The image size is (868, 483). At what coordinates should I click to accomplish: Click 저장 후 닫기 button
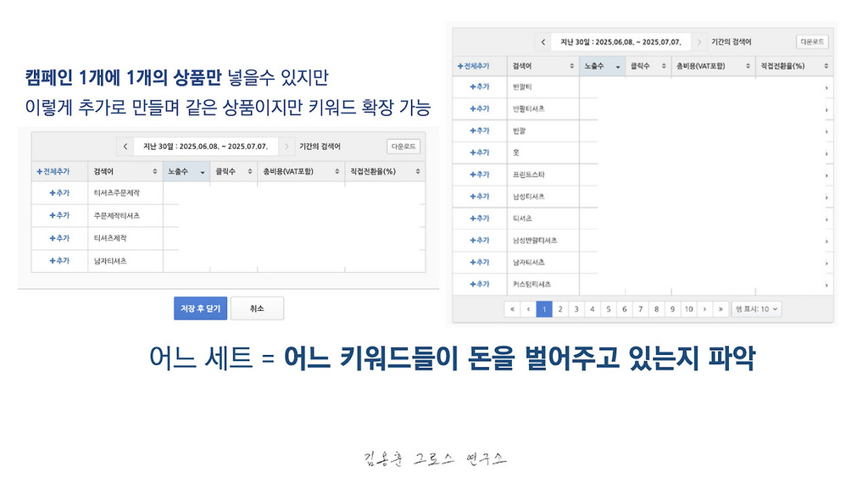coord(200,308)
